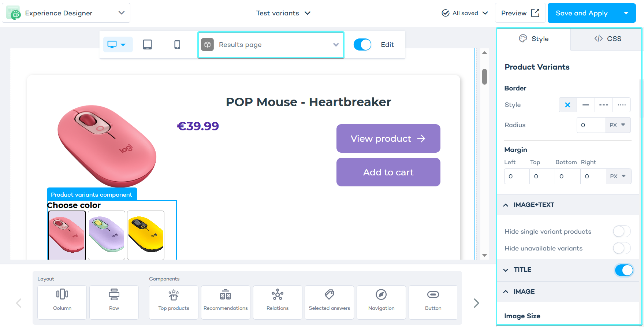Image resolution: width=644 pixels, height=327 pixels.
Task: Select the yellow mouse color variant
Action: [146, 235]
